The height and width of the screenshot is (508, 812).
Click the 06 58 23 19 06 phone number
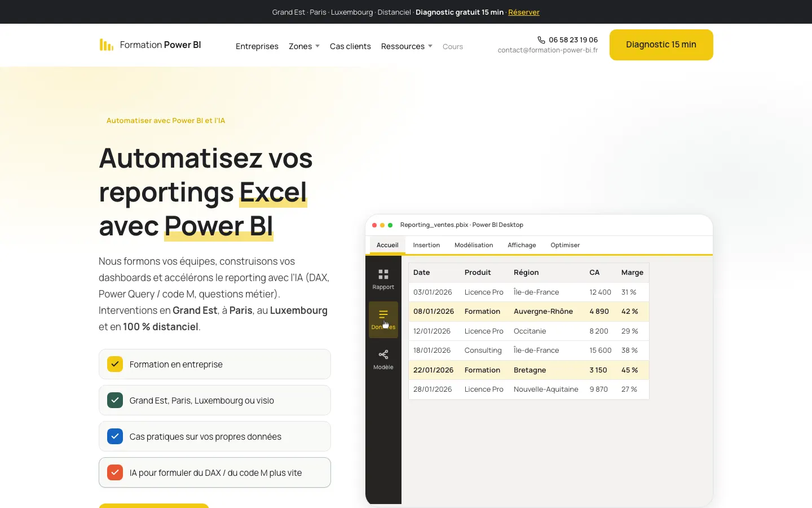click(x=573, y=40)
